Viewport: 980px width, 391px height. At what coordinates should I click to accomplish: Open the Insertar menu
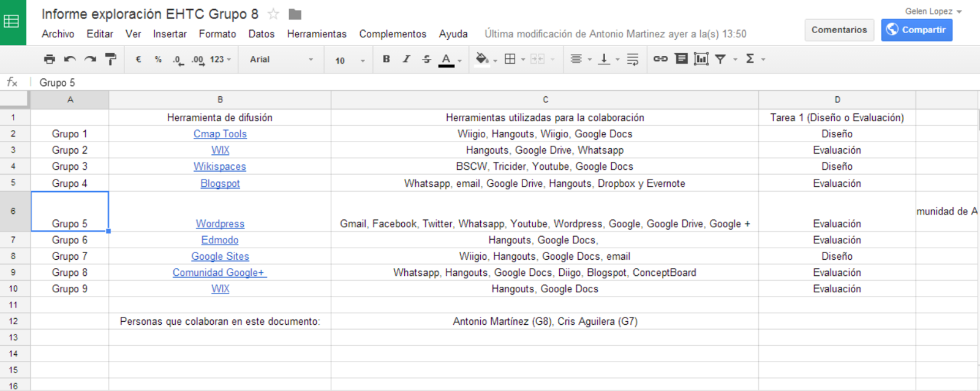[170, 34]
